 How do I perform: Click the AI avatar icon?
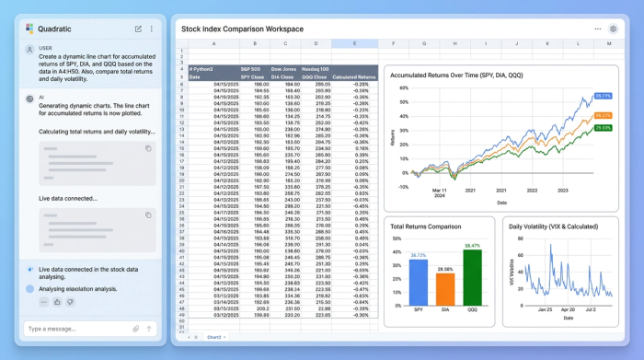point(29,99)
